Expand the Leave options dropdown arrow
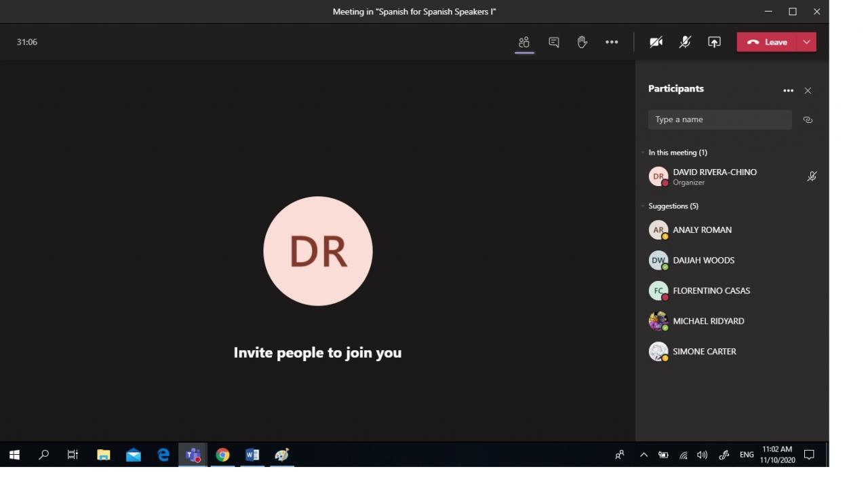The height and width of the screenshot is (484, 868). (806, 42)
